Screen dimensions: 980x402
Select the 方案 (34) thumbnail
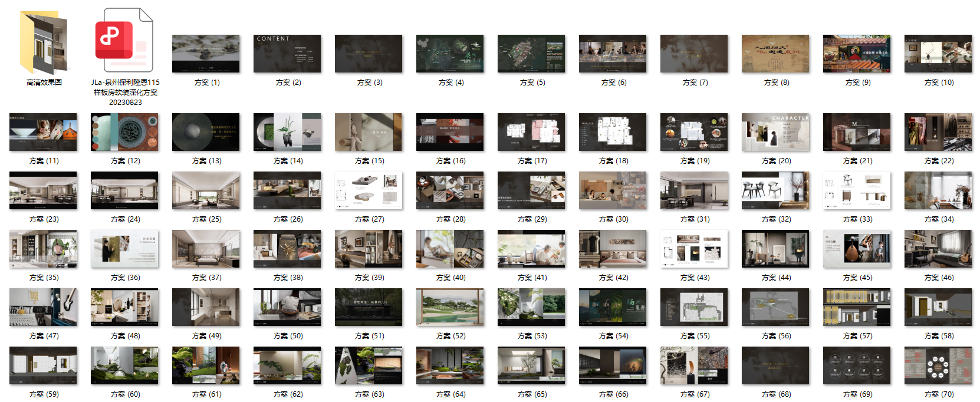pyautogui.click(x=938, y=190)
